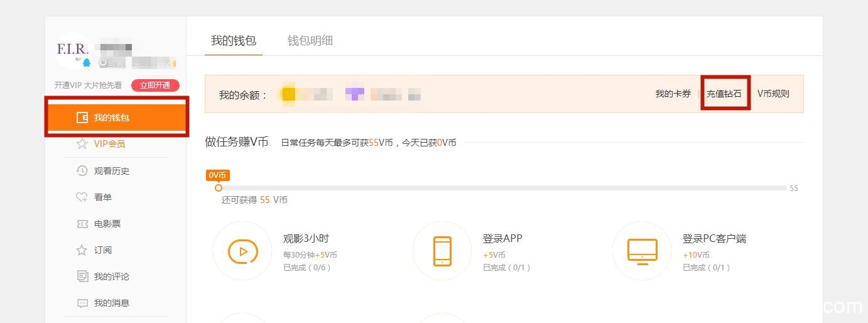Switch to 我的钱包 tab

pyautogui.click(x=234, y=41)
